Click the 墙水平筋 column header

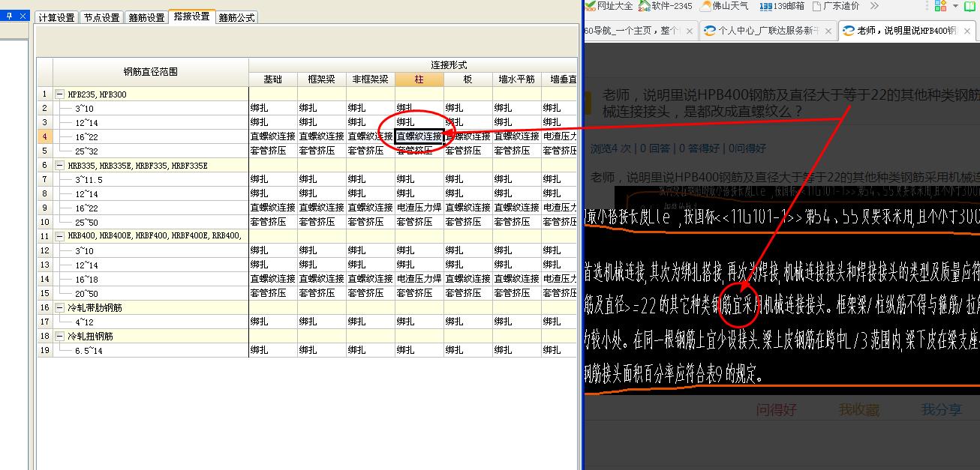click(x=517, y=79)
